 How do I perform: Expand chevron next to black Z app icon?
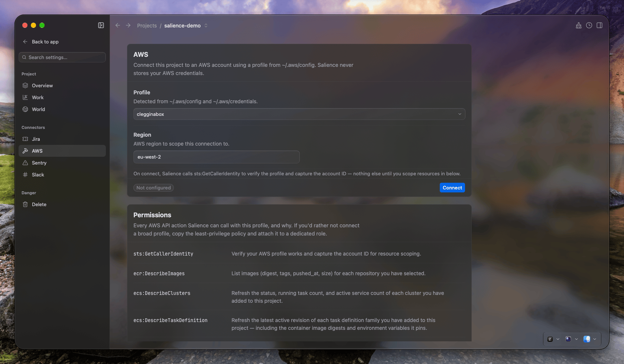pos(558,339)
